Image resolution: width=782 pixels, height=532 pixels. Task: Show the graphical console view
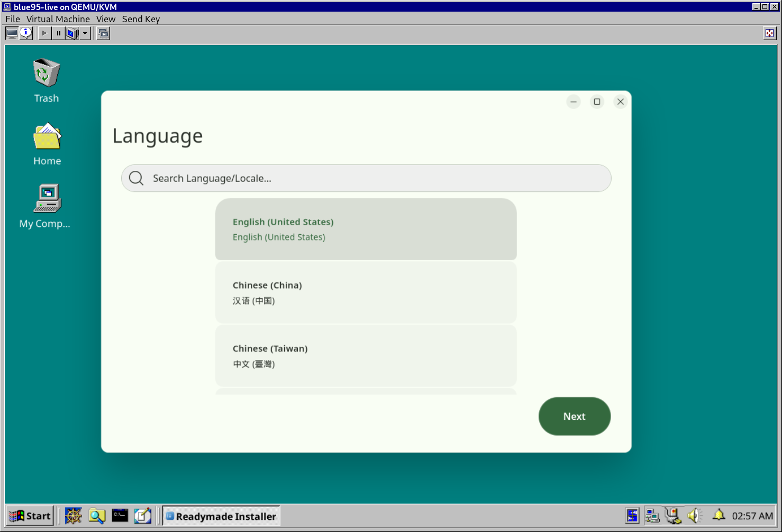click(x=12, y=33)
